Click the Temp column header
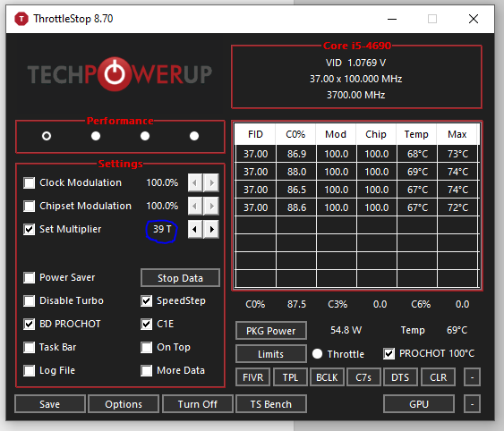 [416, 134]
